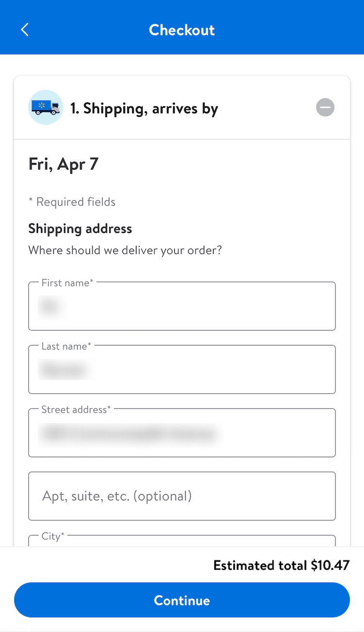Click the City field label
364x632 pixels.
coord(53,536)
